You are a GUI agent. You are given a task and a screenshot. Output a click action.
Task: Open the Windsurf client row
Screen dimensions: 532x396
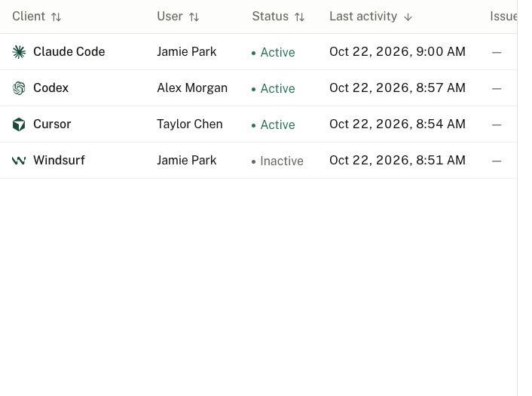coord(258,161)
